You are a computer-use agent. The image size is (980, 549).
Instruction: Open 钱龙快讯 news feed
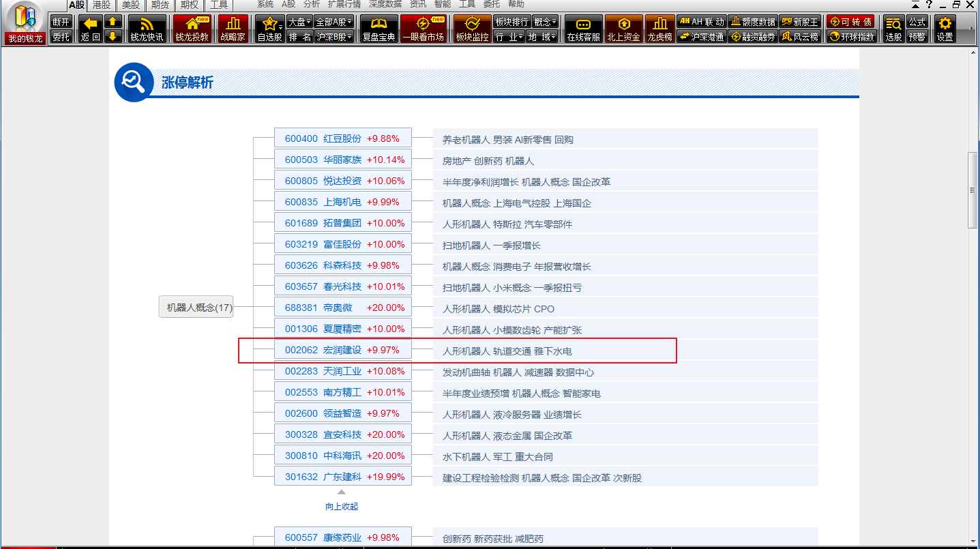click(x=147, y=29)
